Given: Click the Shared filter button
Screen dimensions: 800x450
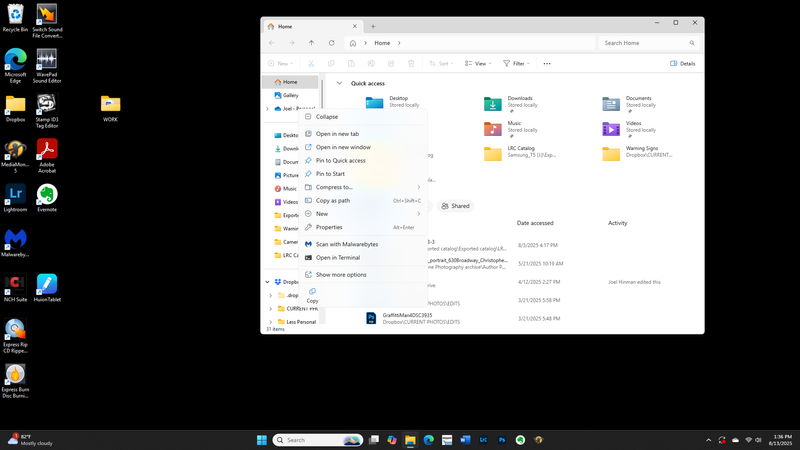Looking at the screenshot, I should click(x=455, y=206).
